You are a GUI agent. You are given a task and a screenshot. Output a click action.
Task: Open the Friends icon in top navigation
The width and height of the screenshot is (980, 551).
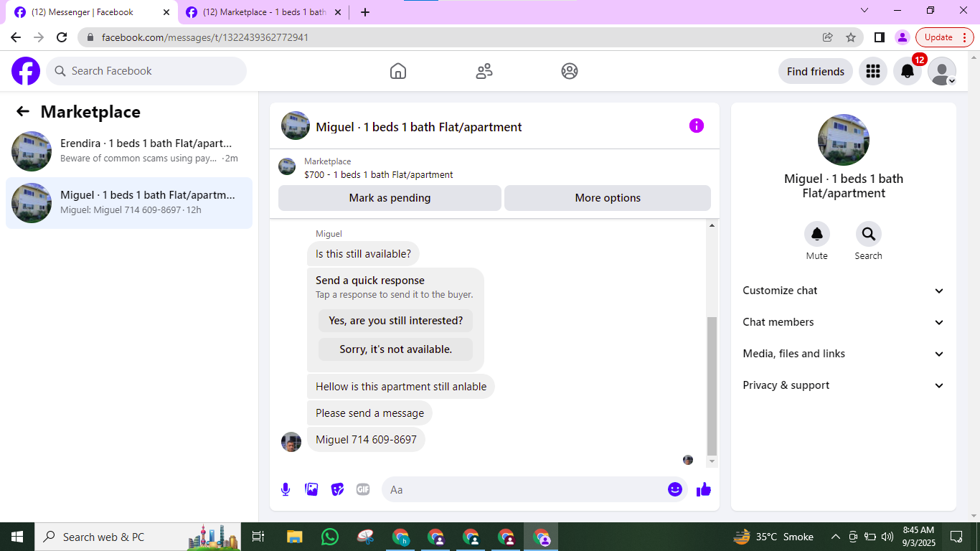[484, 71]
